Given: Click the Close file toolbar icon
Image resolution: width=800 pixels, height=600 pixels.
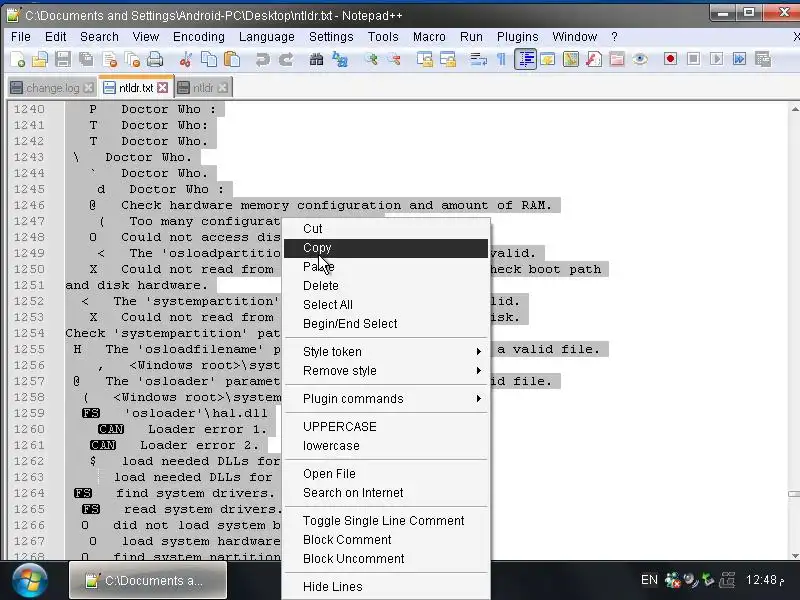Looking at the screenshot, I should point(109,60).
